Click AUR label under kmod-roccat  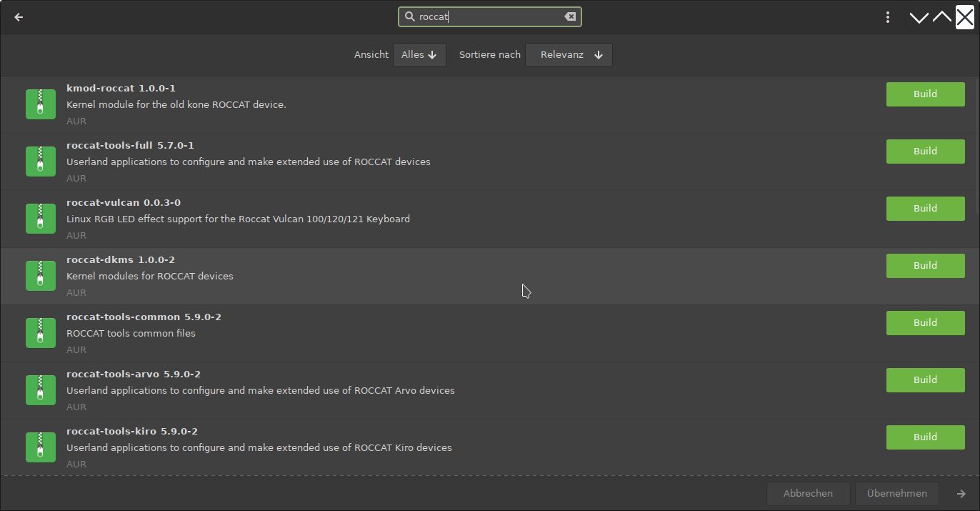[76, 121]
